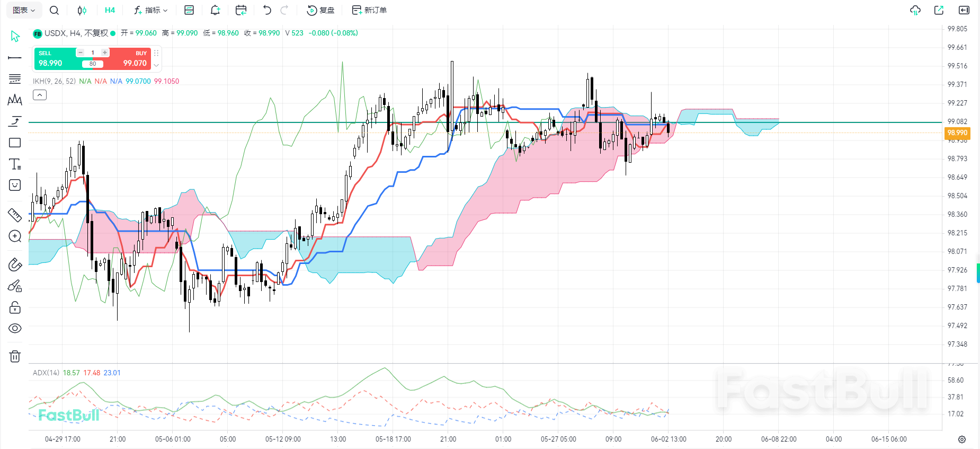Image resolution: width=980 pixels, height=449 pixels.
Task: Select the text annotation tool
Action: (15, 164)
